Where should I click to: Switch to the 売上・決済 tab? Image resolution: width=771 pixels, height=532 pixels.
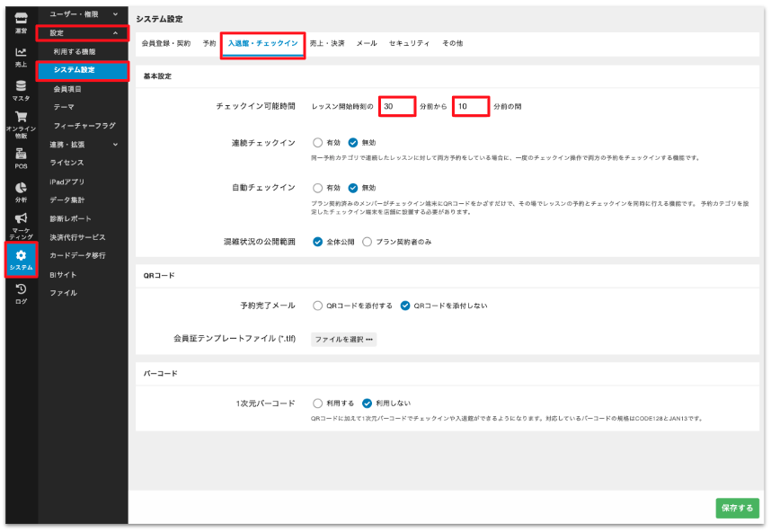[x=327, y=43]
